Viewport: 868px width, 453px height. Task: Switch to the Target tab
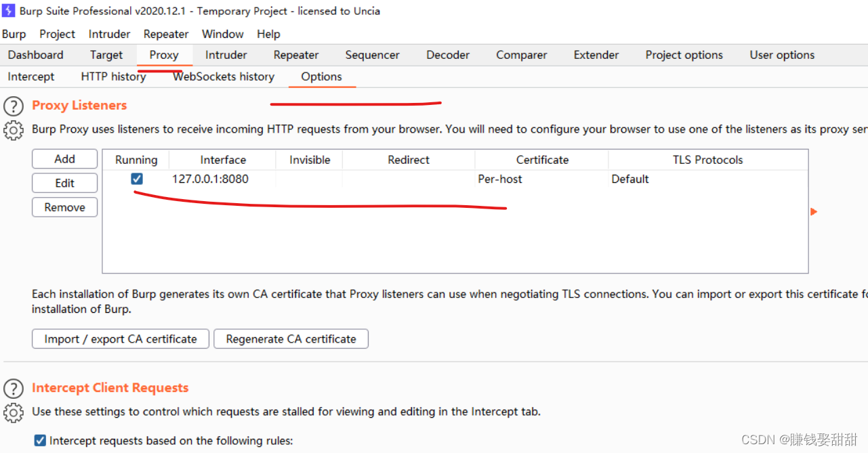tap(106, 55)
